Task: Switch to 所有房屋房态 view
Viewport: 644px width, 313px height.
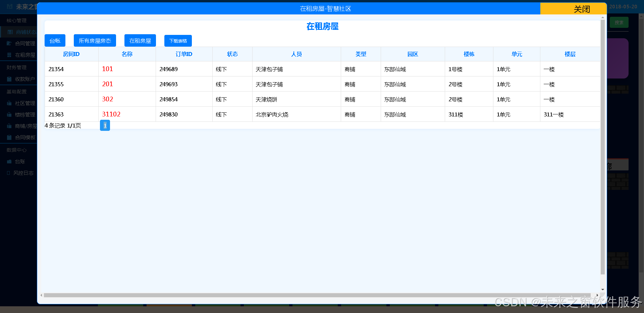Action: (95, 41)
